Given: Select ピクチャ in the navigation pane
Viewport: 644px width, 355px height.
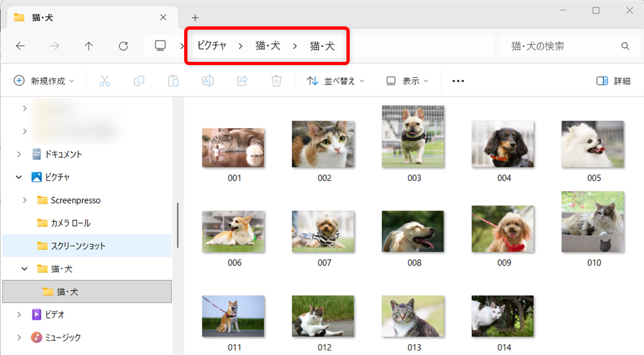Looking at the screenshot, I should coord(51,177).
